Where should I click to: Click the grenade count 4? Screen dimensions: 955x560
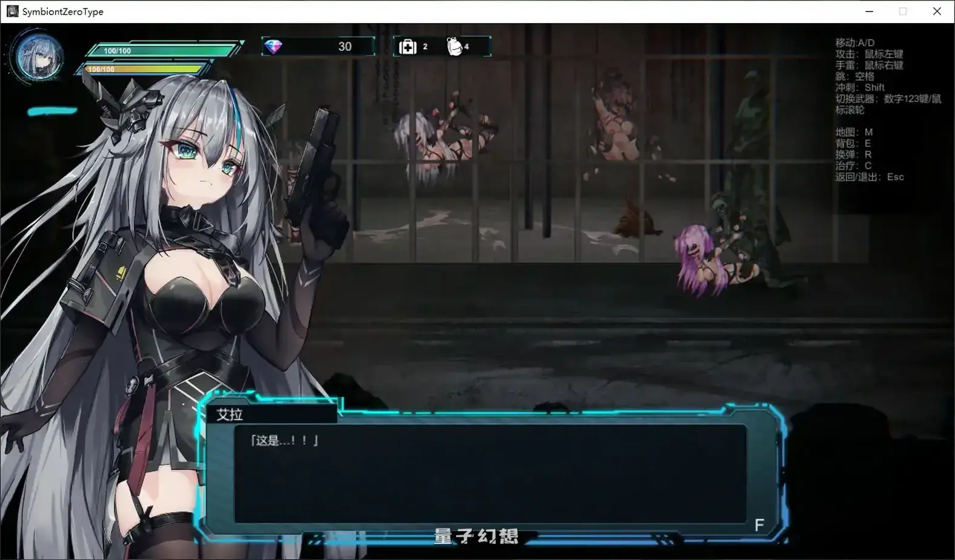pyautogui.click(x=466, y=47)
